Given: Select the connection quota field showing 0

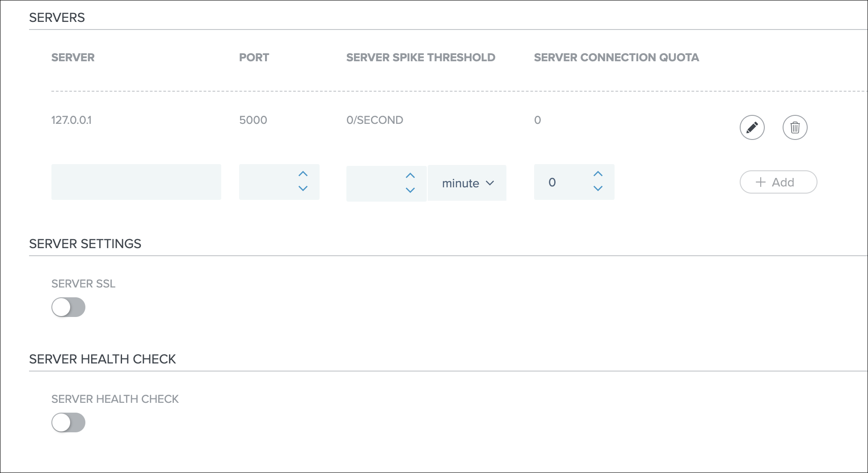Looking at the screenshot, I should point(561,182).
